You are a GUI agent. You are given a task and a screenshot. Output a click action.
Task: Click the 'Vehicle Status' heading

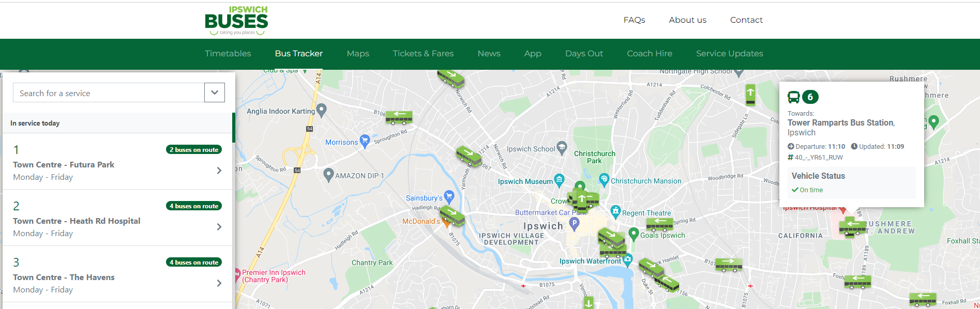pos(818,176)
